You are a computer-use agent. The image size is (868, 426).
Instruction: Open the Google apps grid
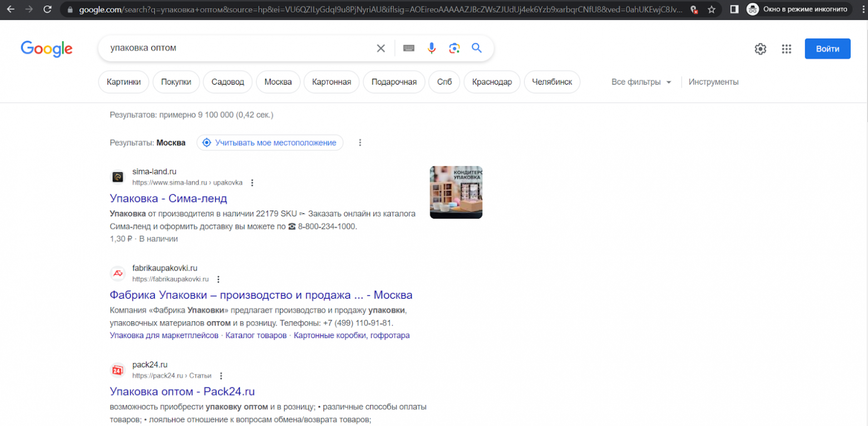point(787,49)
